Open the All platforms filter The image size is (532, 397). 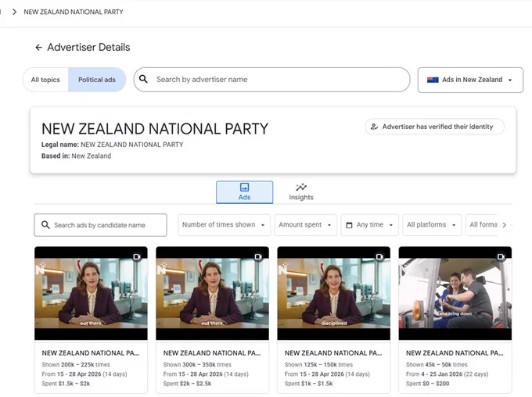click(x=432, y=225)
